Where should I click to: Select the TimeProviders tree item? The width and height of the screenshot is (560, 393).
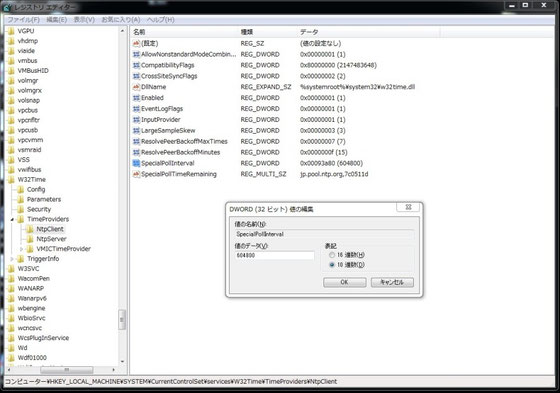point(48,219)
